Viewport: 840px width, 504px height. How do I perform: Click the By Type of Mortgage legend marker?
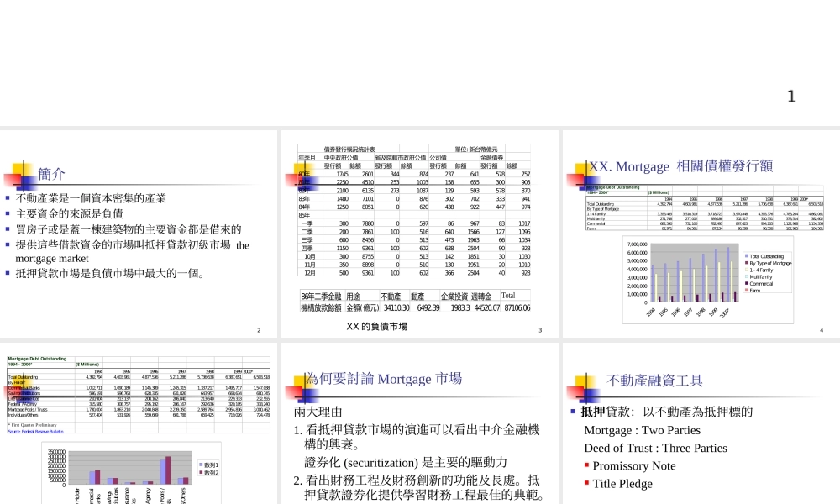[x=747, y=264]
